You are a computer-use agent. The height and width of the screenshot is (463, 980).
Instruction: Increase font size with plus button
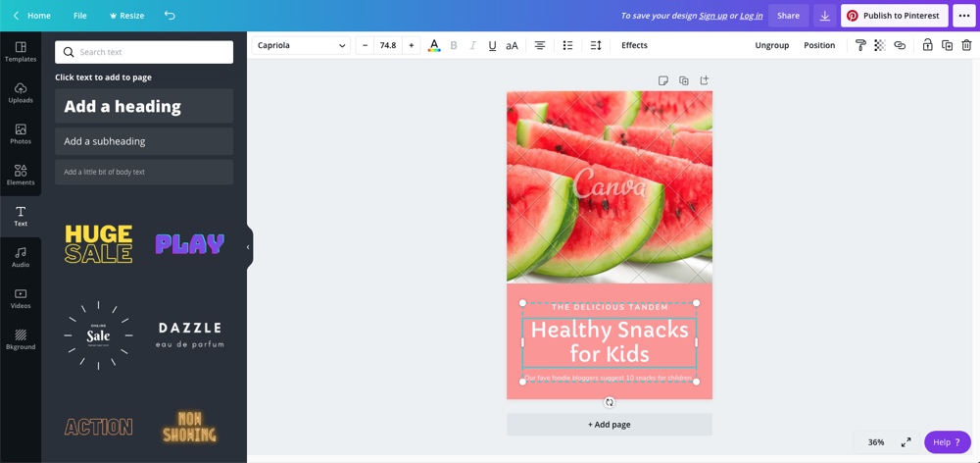[412, 45]
